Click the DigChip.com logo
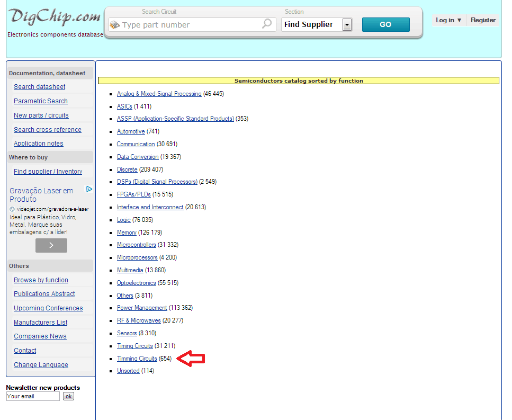Image resolution: width=512 pixels, height=420 pixels. pos(54,17)
